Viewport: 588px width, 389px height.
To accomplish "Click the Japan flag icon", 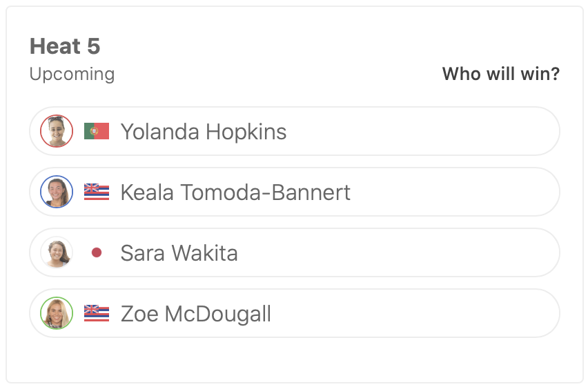I will [97, 253].
